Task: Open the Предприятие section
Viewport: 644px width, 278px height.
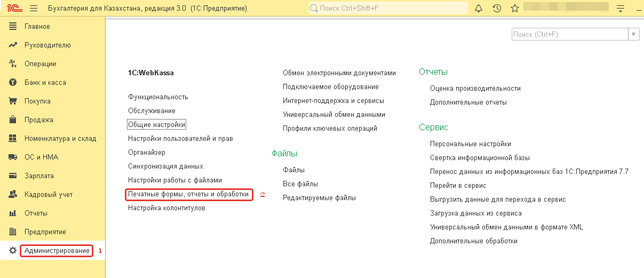Action: point(45,232)
